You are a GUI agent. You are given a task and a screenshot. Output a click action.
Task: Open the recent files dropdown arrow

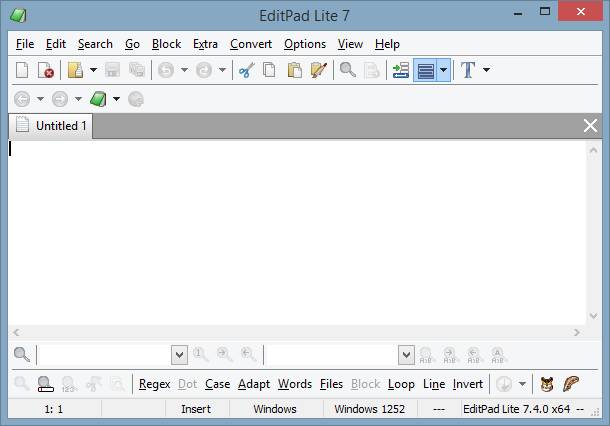(93, 70)
